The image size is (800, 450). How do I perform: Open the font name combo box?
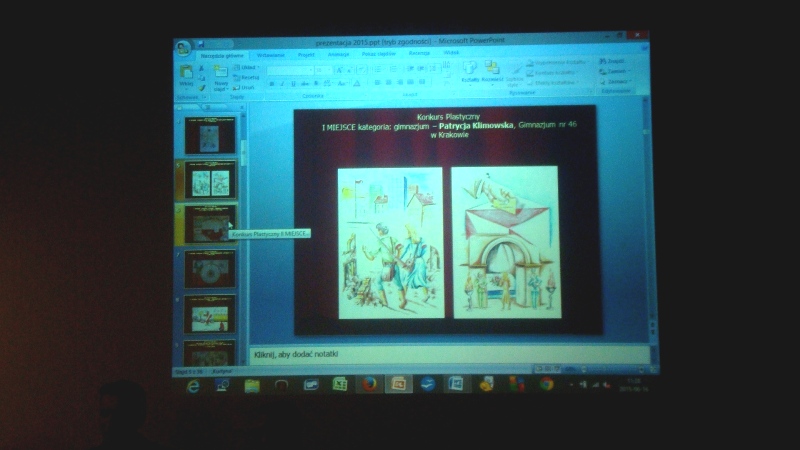[290, 70]
